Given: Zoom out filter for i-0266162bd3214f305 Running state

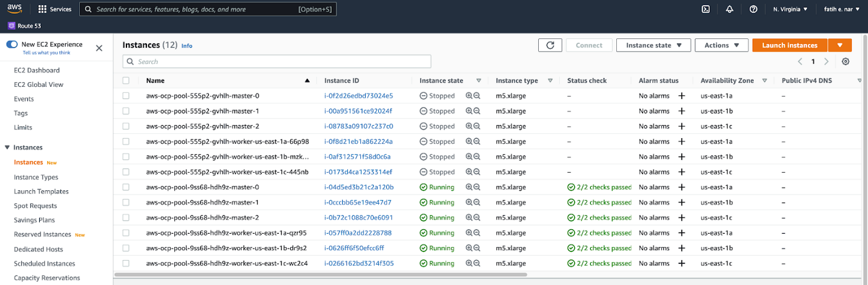Looking at the screenshot, I should coord(477,263).
